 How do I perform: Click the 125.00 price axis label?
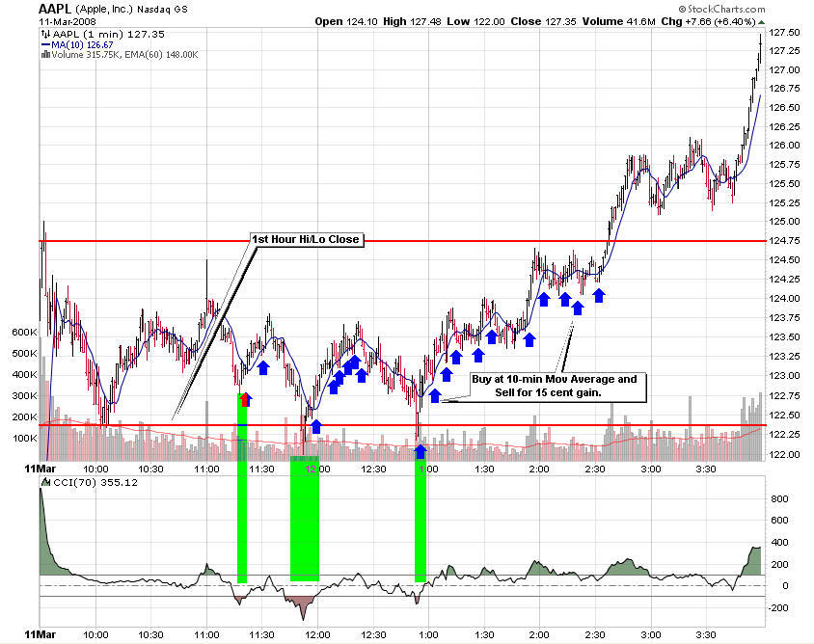tap(784, 222)
